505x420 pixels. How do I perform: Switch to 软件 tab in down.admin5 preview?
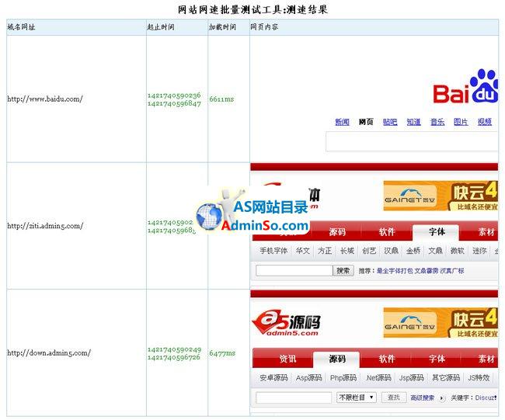click(387, 359)
